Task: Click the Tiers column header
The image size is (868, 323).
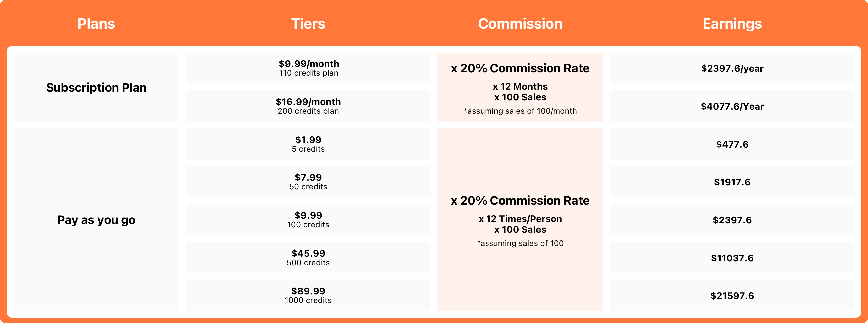Action: [x=308, y=24]
